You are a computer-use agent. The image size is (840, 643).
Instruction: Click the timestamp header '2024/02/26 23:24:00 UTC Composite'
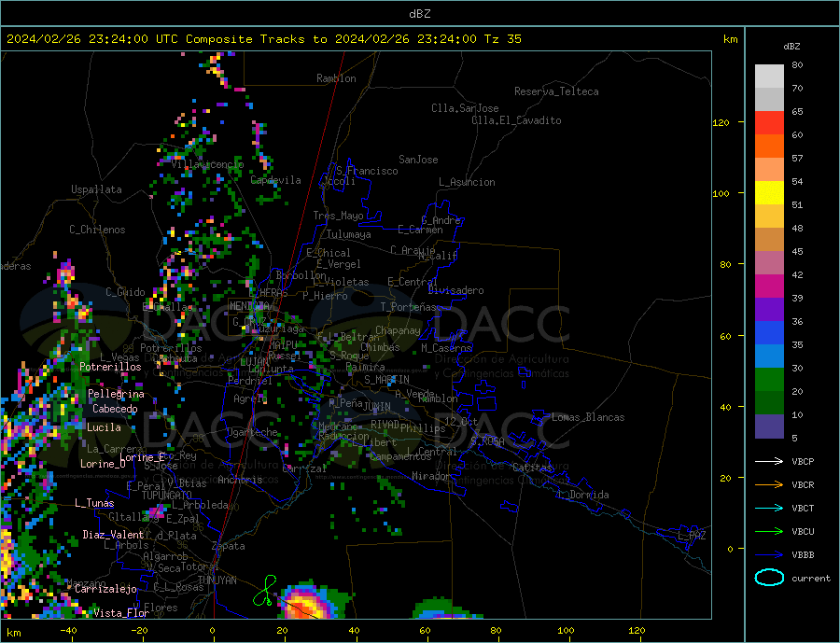[x=129, y=39]
